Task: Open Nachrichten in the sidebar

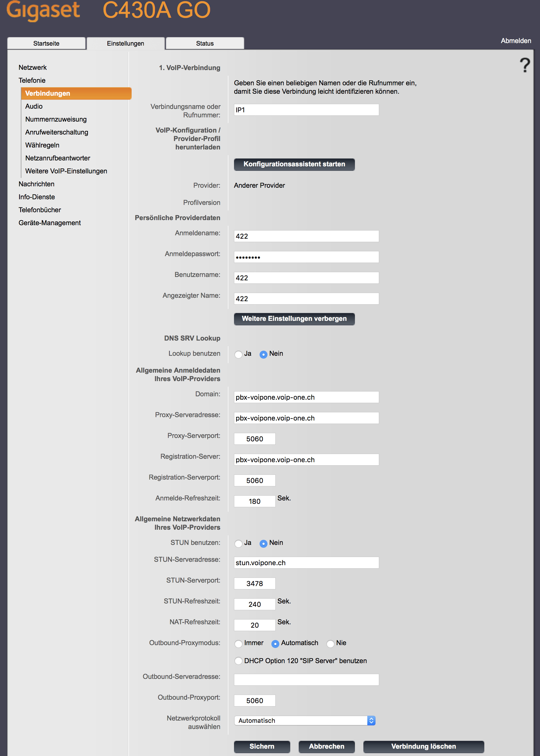Action: (37, 184)
